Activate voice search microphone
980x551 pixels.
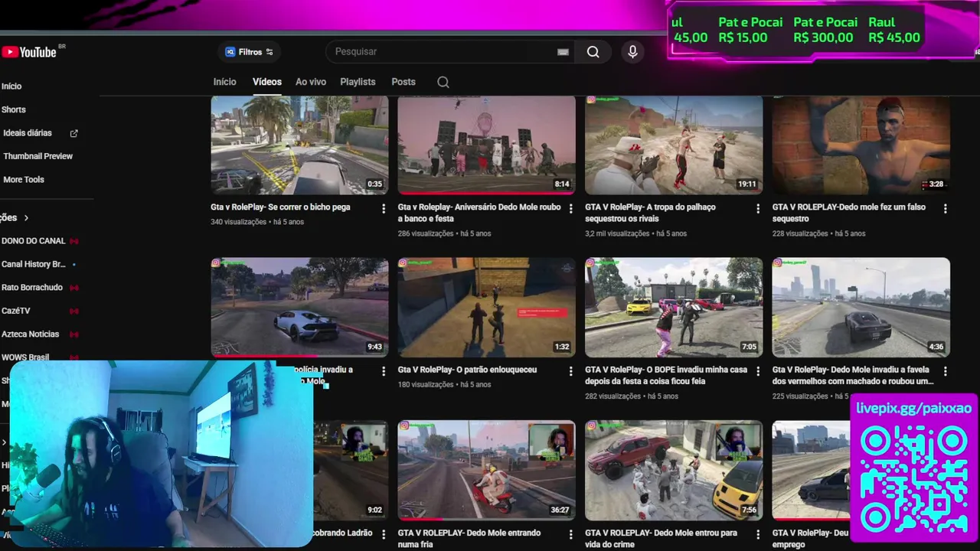(632, 51)
